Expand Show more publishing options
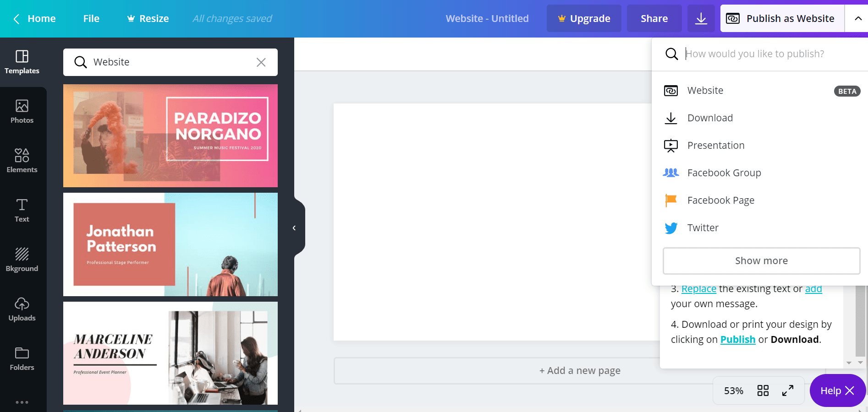The height and width of the screenshot is (412, 868). coord(761,260)
